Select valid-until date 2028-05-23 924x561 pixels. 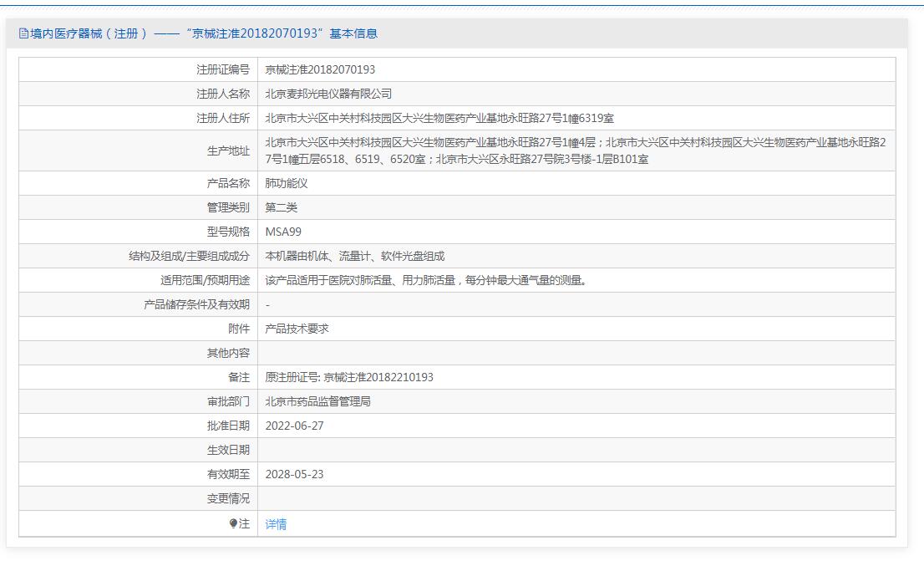point(295,474)
